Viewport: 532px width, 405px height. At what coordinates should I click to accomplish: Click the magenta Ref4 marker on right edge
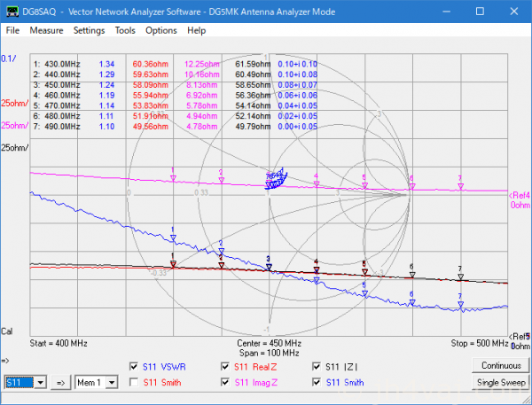[x=519, y=195]
